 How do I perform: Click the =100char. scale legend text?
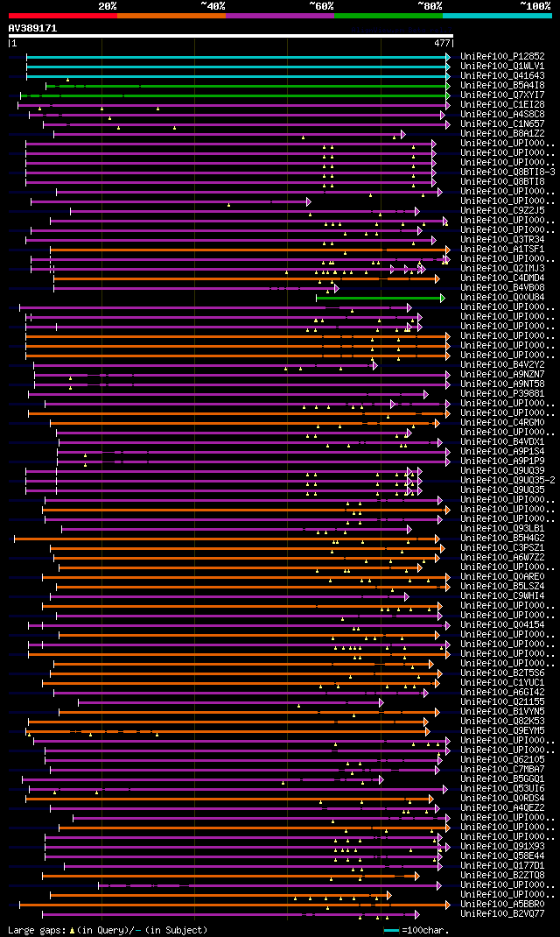tap(425, 930)
